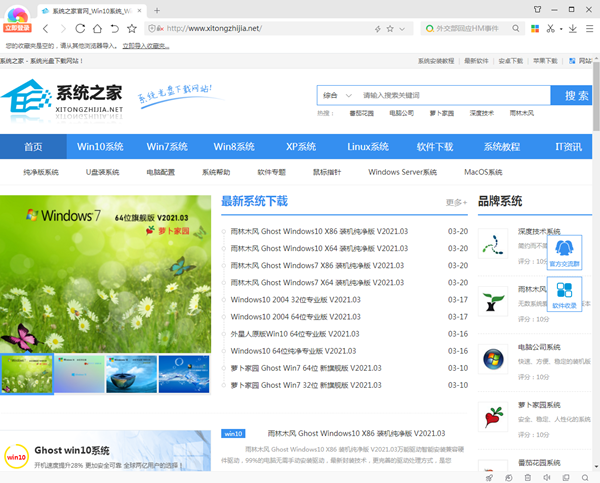Open the 综合 search category dropdown
The image size is (600, 483).
(337, 95)
